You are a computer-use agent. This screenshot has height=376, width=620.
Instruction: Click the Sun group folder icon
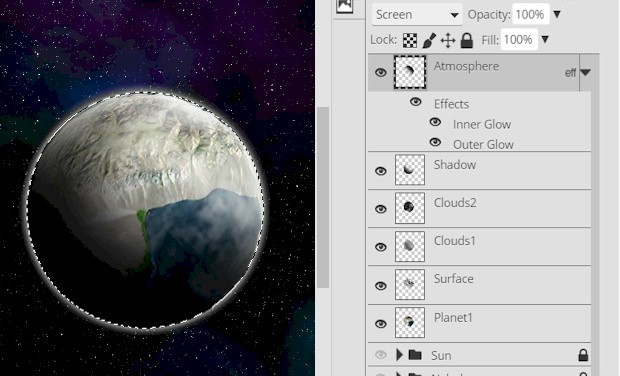415,355
